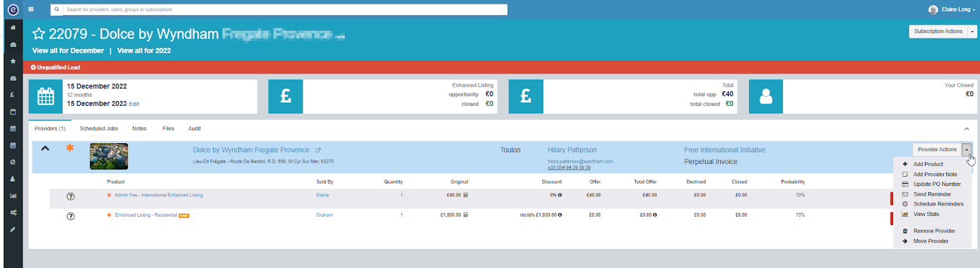The width and height of the screenshot is (980, 268).
Task: Click the Subscription Actions button
Action: pyautogui.click(x=938, y=31)
